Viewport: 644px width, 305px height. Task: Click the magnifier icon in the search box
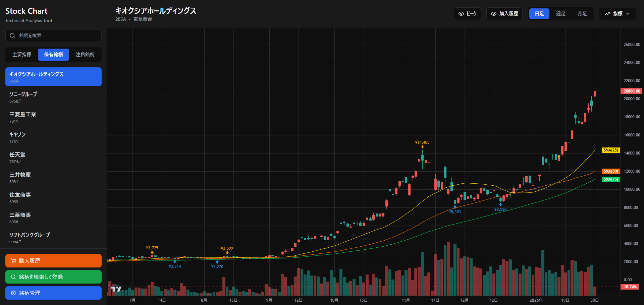(12, 36)
